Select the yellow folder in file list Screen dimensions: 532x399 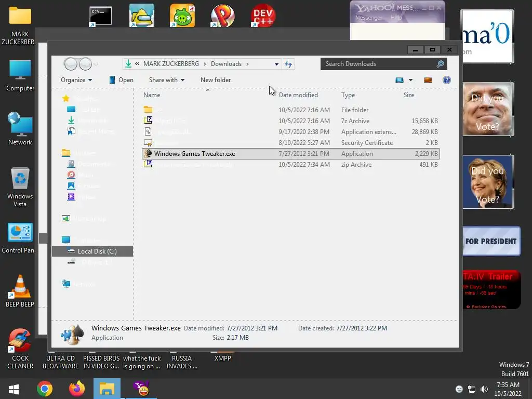tap(148, 110)
